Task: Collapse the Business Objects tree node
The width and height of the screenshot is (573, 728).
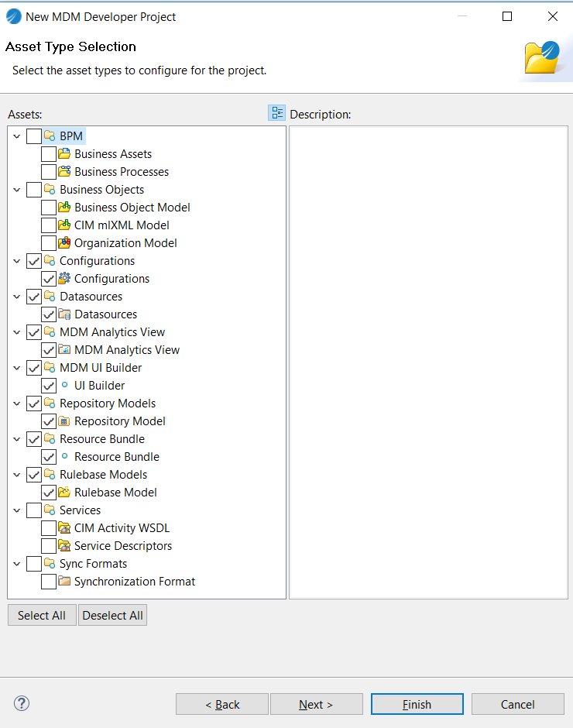Action: pos(17,190)
